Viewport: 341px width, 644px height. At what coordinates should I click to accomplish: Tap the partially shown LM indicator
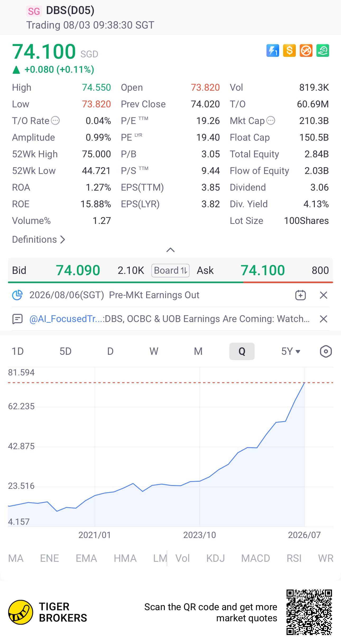click(160, 558)
